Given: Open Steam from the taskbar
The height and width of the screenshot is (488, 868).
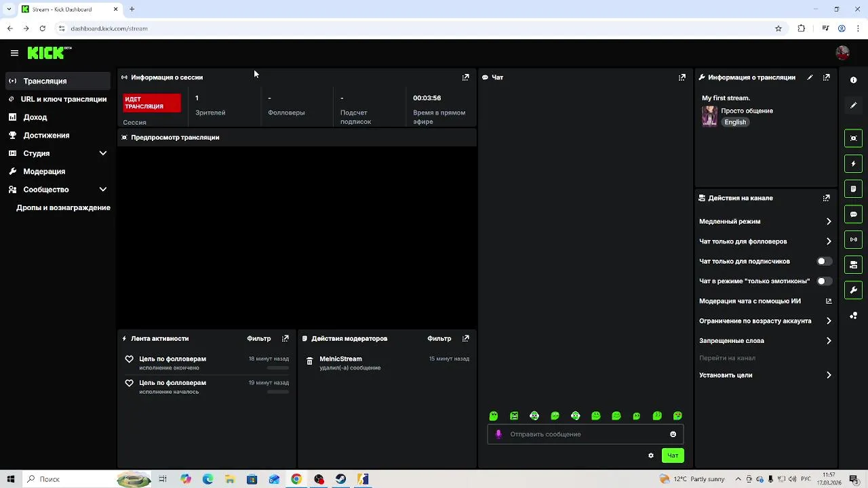Looking at the screenshot, I should pos(341,479).
